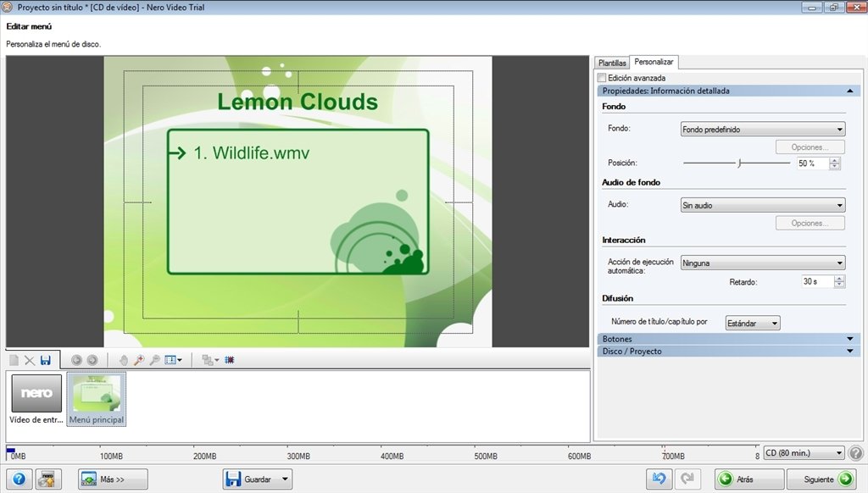Open the Estándar numbering dropdown
The height and width of the screenshot is (493, 868).
tap(753, 323)
